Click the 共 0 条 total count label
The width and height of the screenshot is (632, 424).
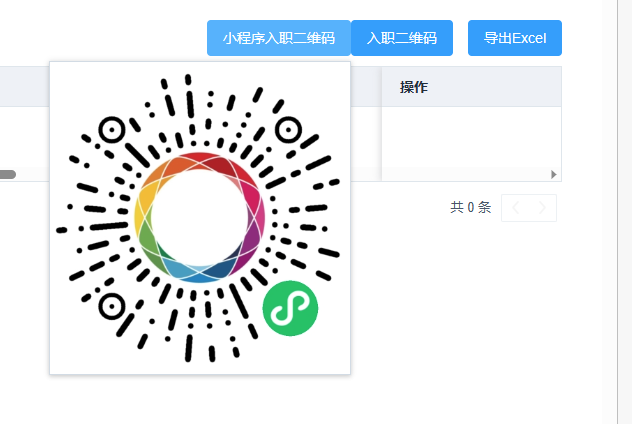(x=470, y=208)
